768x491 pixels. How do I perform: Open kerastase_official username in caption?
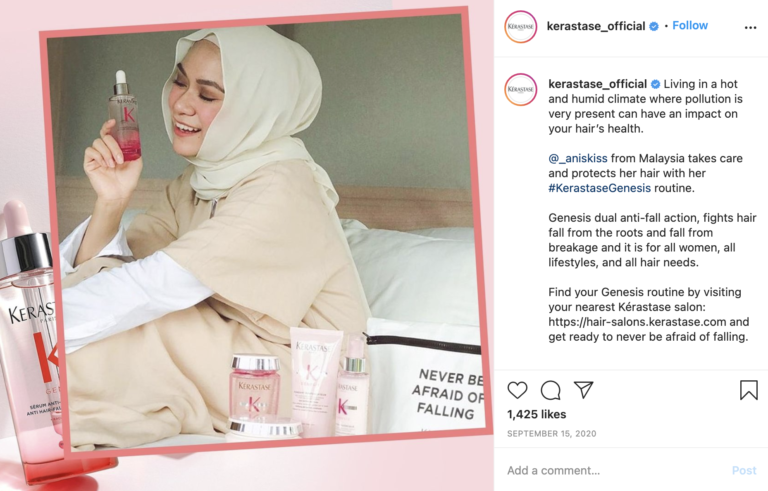pyautogui.click(x=598, y=84)
